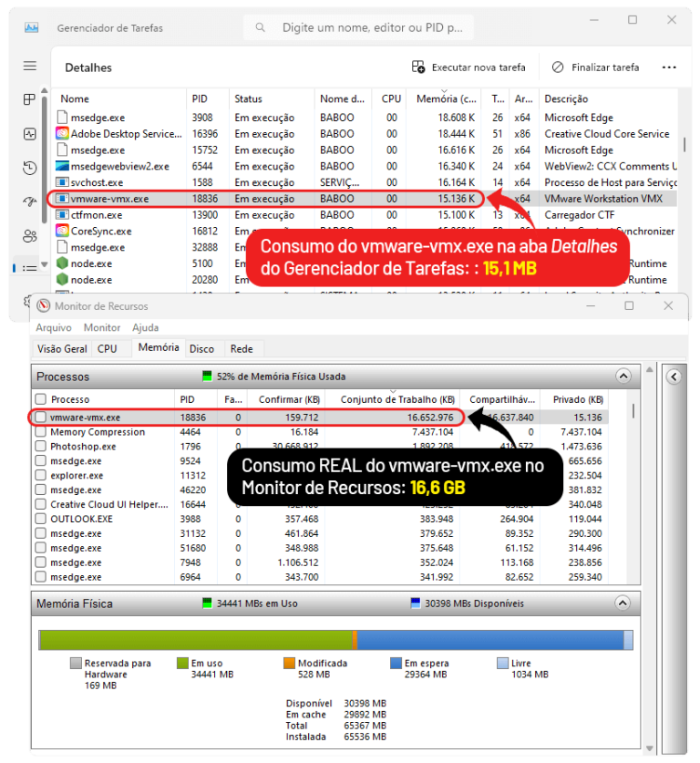Tick the Memory Compression process checkbox
Screen dimensions: 700x763
40,432
